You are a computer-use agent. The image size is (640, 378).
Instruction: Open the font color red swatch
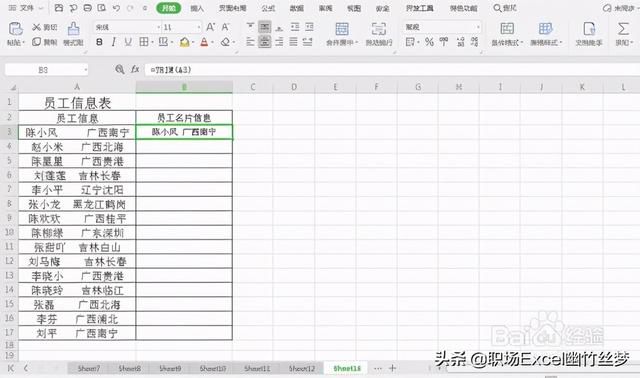(204, 42)
